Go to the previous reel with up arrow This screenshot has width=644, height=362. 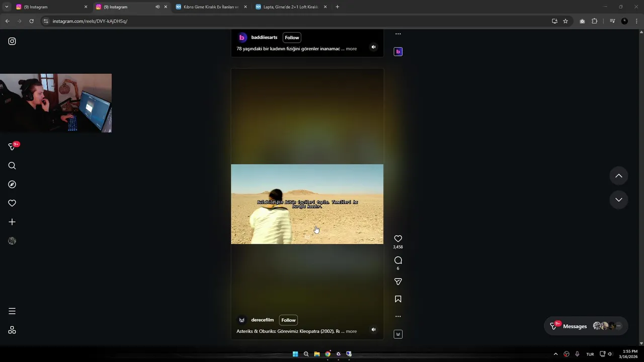pyautogui.click(x=619, y=176)
